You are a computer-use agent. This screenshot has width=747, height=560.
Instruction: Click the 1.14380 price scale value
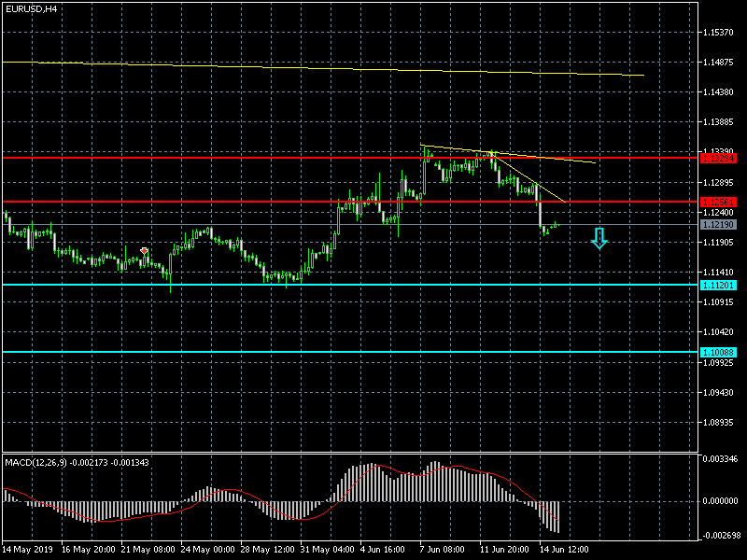point(718,92)
